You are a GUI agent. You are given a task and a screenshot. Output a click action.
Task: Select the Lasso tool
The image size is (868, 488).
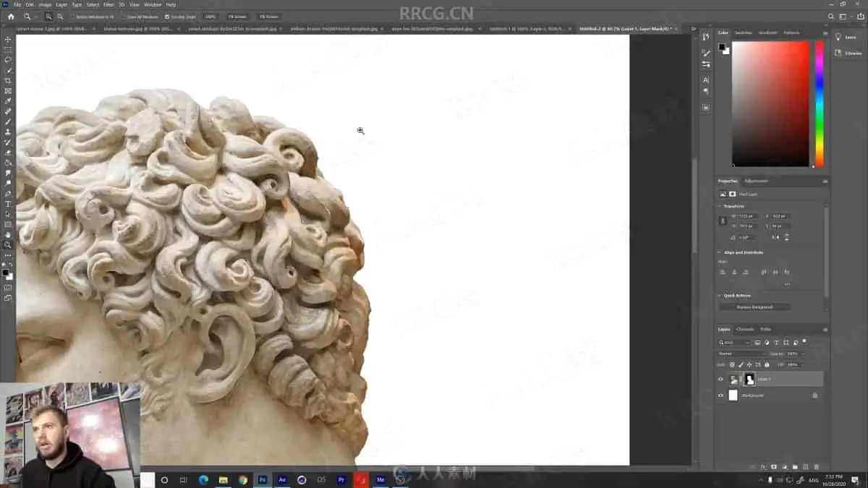click(8, 60)
